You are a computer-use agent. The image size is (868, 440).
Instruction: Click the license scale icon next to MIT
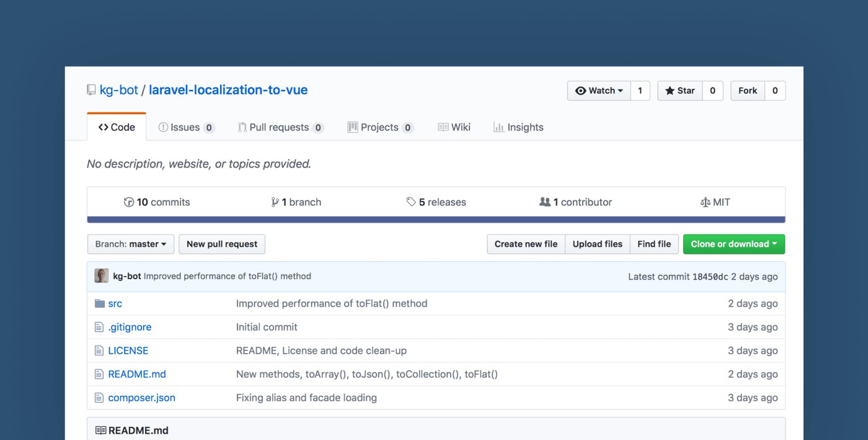[x=705, y=202]
